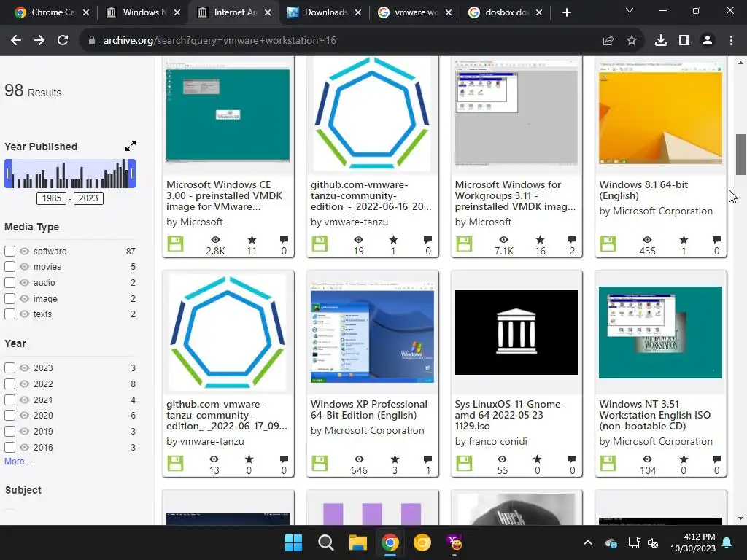Image resolution: width=747 pixels, height=560 pixels.
Task: Open taskbar Search
Action: coord(326,542)
